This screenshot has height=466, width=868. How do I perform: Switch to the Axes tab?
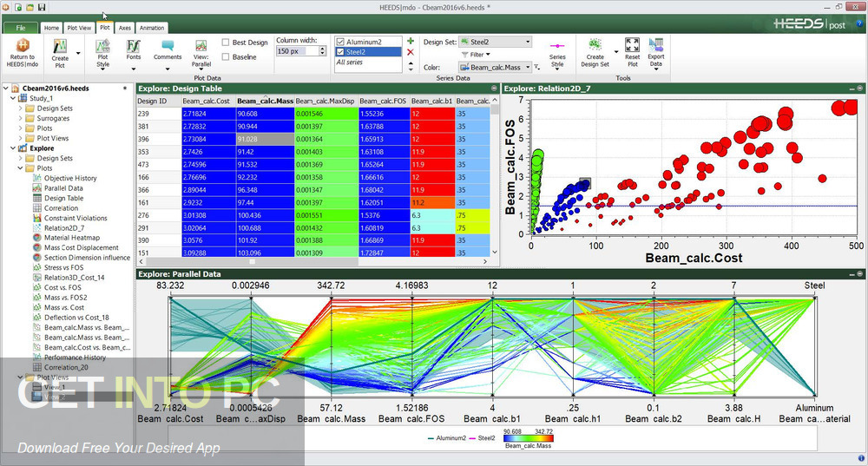pyautogui.click(x=125, y=28)
